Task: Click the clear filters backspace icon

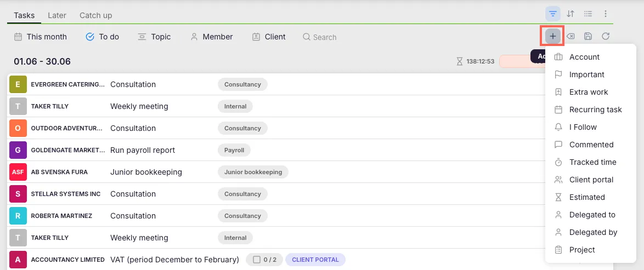Action: (x=570, y=36)
